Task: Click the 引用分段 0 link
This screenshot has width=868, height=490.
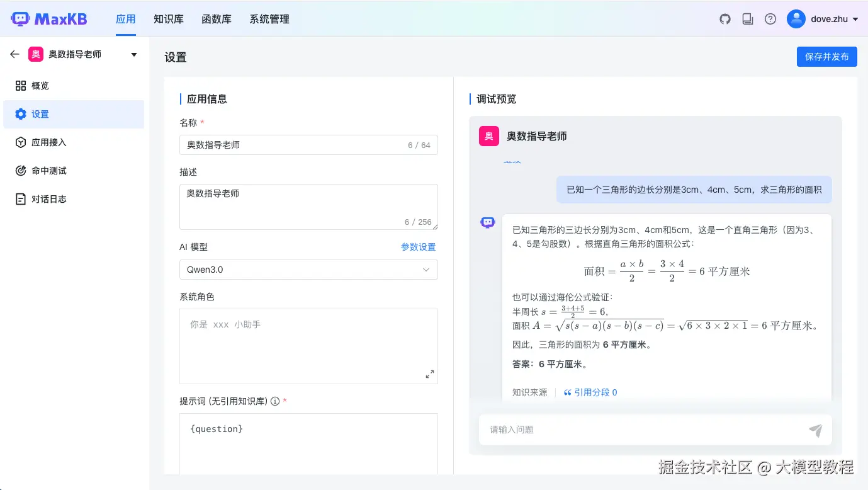Action: [x=590, y=392]
